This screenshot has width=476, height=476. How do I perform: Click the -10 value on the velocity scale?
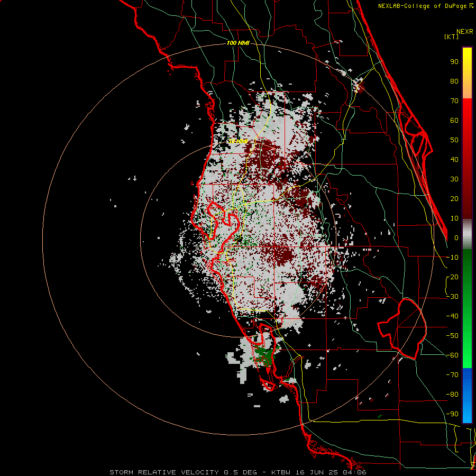[452, 258]
